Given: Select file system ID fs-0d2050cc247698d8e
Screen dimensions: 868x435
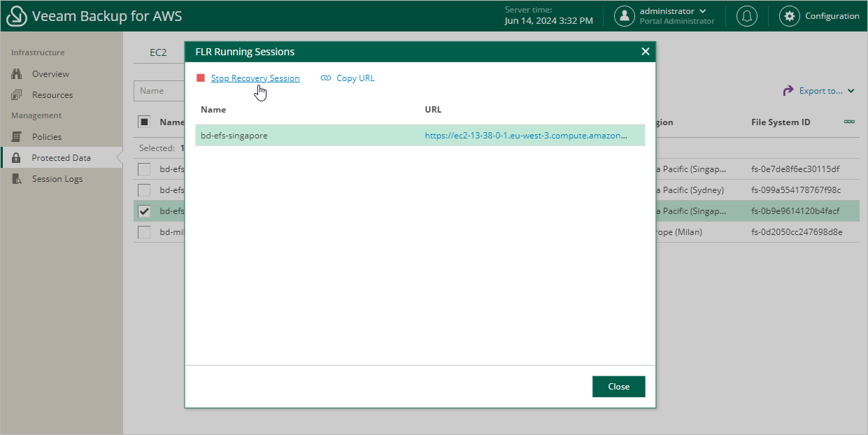Looking at the screenshot, I should point(797,232).
